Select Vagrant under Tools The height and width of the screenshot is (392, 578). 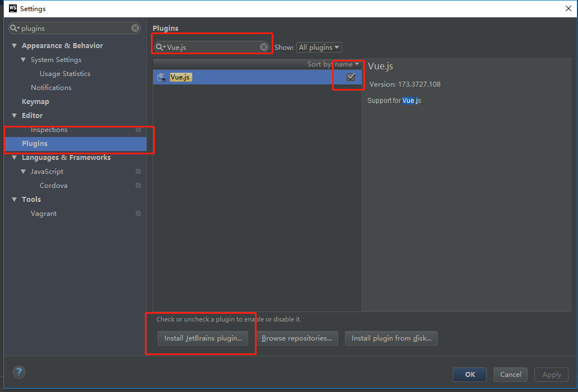point(44,214)
